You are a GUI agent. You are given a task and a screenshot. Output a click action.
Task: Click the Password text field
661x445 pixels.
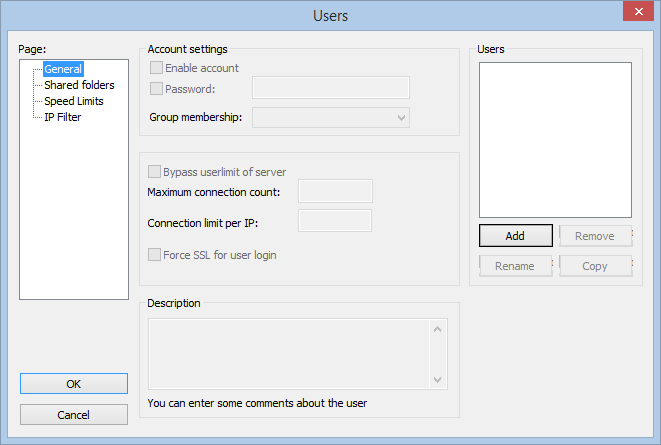point(331,87)
